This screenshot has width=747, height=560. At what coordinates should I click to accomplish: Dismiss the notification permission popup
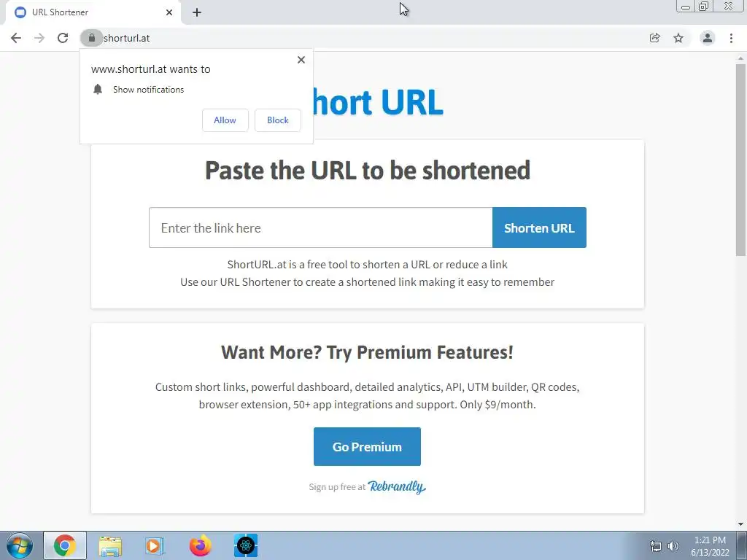[301, 60]
